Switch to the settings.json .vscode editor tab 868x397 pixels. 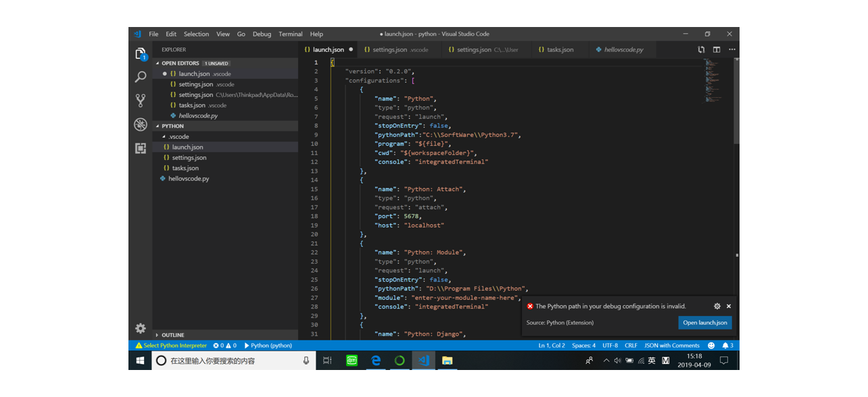(400, 49)
